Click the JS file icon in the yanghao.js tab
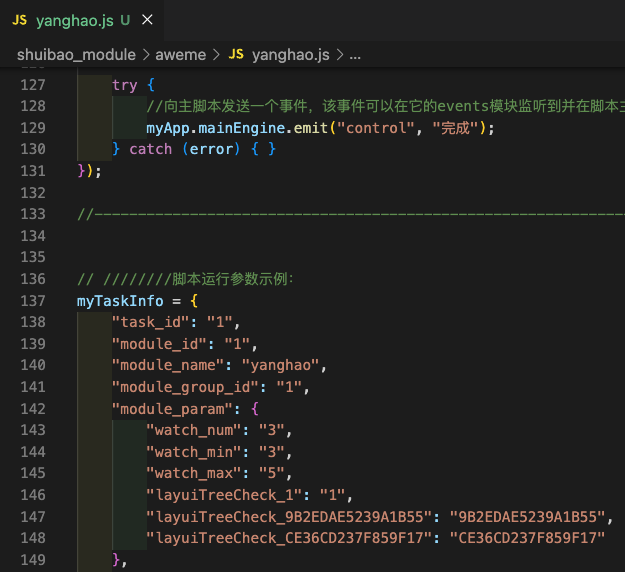The image size is (625, 572). click(x=20, y=20)
